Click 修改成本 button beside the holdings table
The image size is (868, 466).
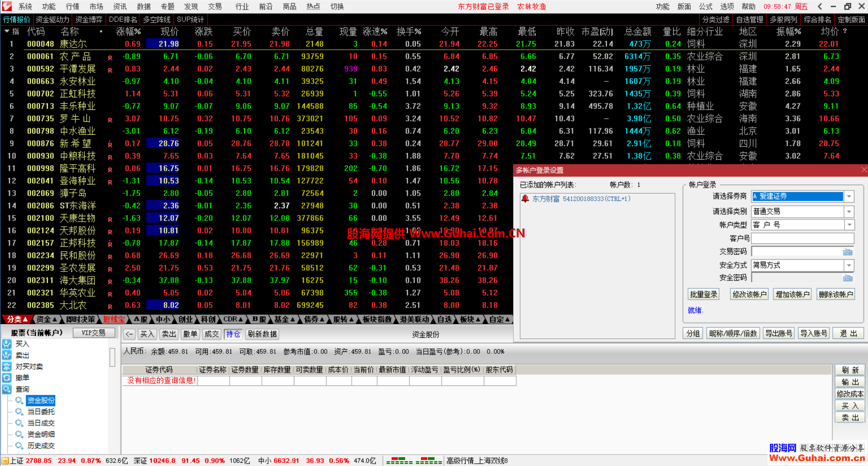click(x=850, y=394)
